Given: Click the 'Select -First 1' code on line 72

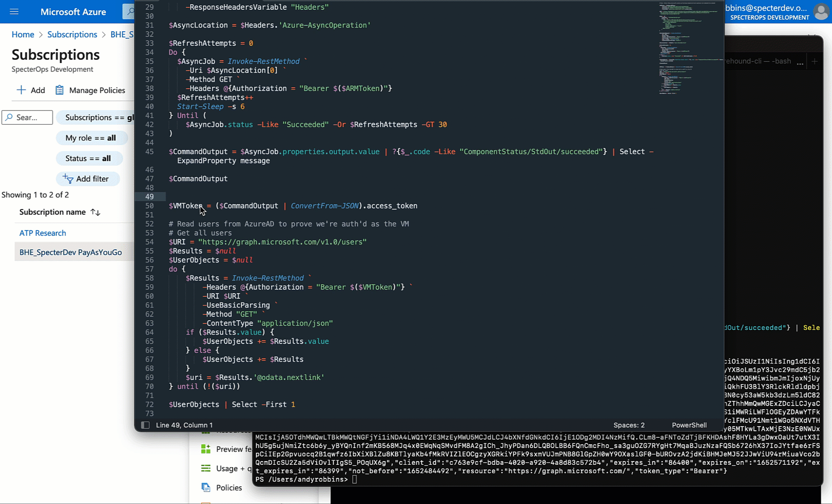Looking at the screenshot, I should click(264, 405).
